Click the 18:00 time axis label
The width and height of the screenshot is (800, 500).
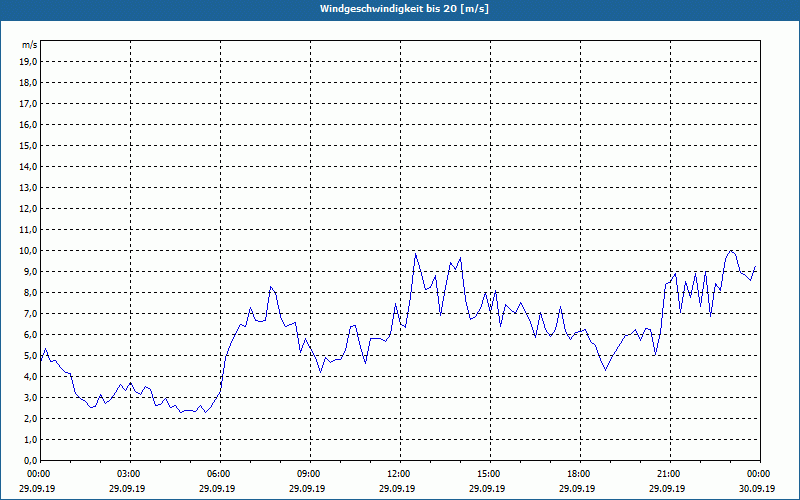pyautogui.click(x=579, y=474)
